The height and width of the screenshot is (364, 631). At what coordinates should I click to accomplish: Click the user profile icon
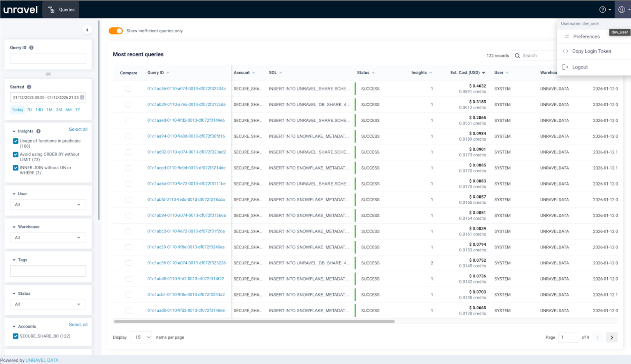coord(621,10)
